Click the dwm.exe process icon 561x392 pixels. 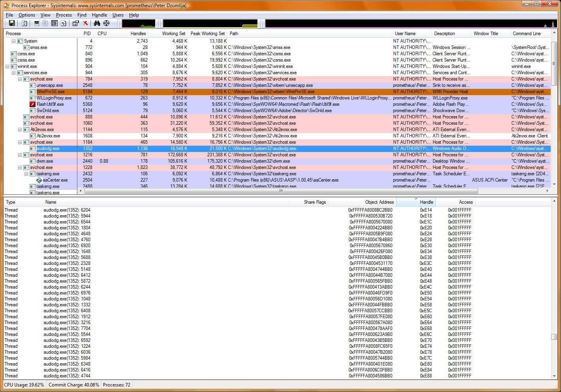[33, 161]
